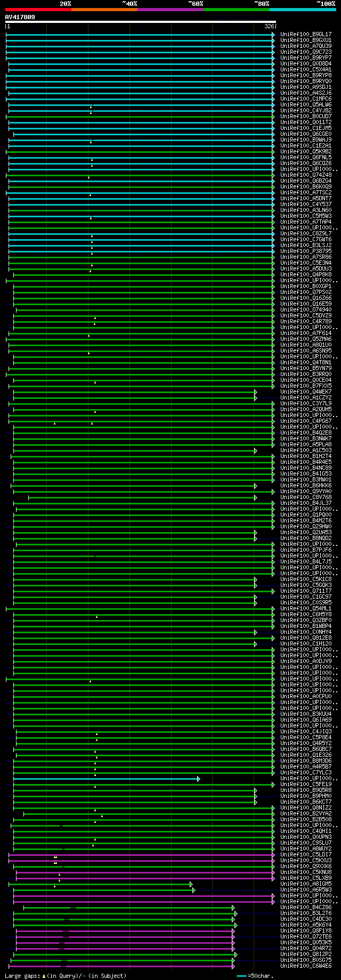Image resolution: width=341 pixels, height=980 pixels.
Task: Click the red 20% identity legend segment
Action: pos(38,9)
